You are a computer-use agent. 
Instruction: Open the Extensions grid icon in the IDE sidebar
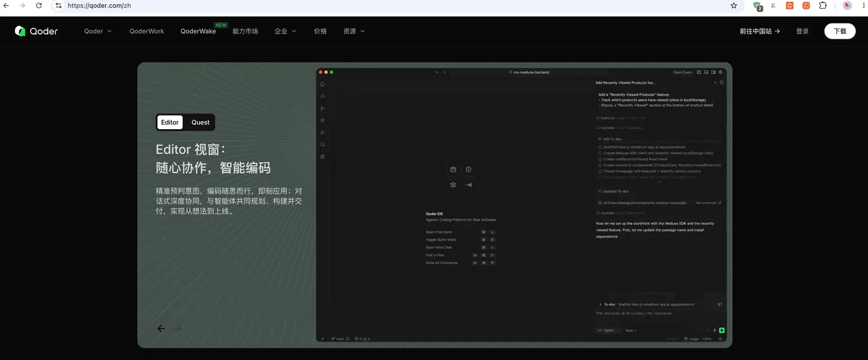pos(322,156)
